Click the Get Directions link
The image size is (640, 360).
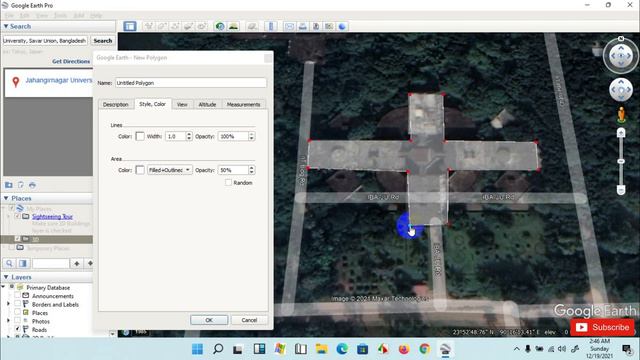tap(71, 61)
